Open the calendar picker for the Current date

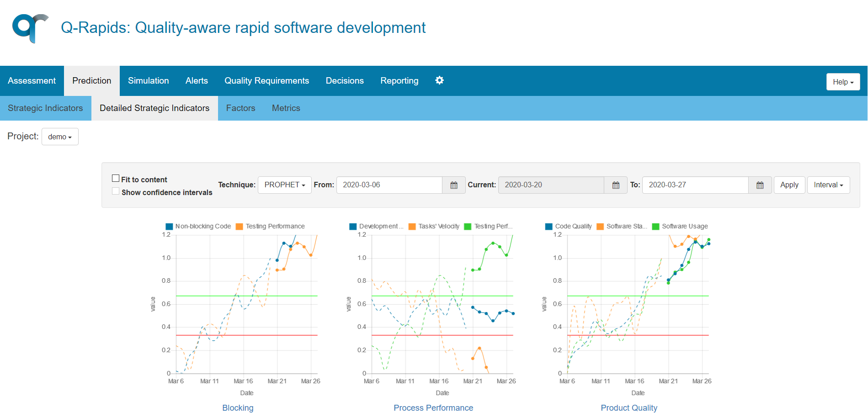616,185
